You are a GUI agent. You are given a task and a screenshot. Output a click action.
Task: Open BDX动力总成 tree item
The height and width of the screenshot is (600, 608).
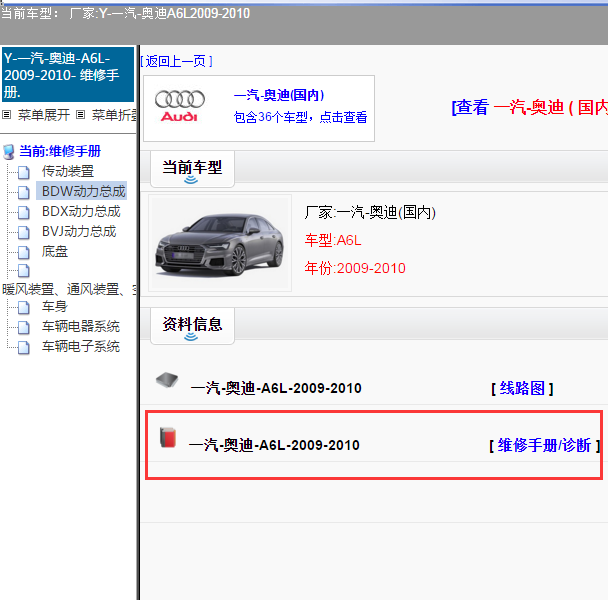(x=81, y=211)
